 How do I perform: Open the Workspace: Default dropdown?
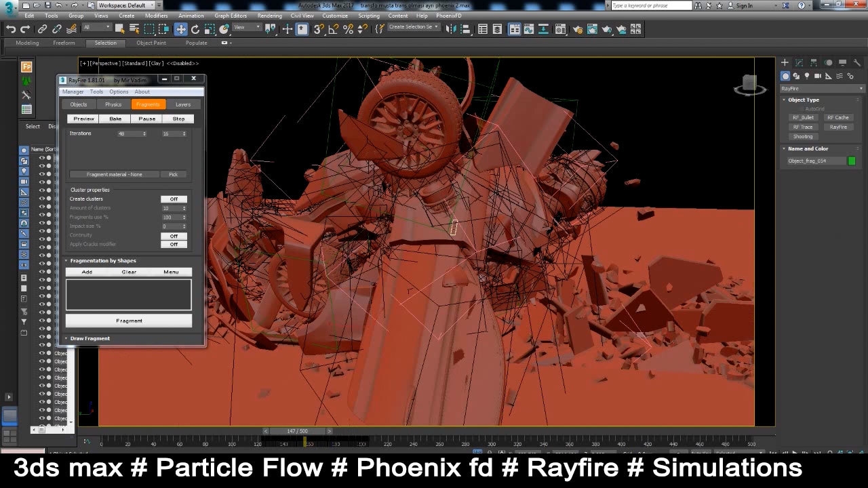[125, 5]
